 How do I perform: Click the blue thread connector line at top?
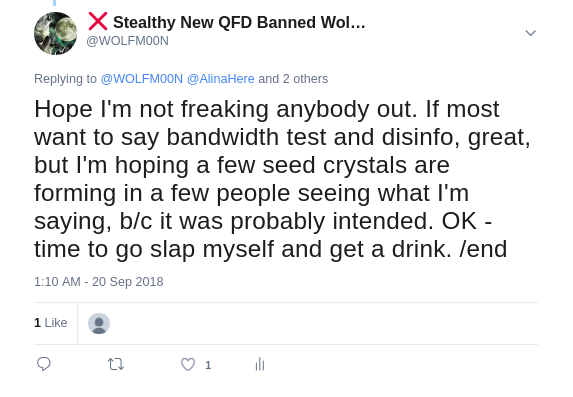click(x=54, y=3)
